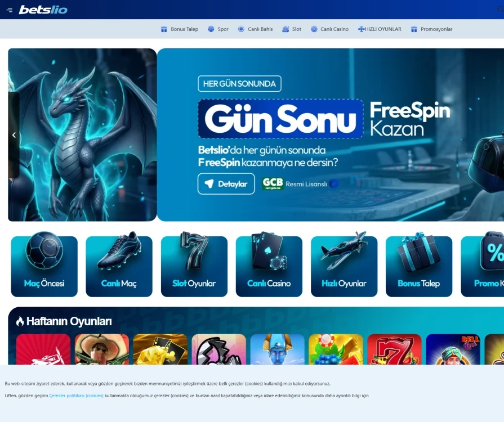504x422 pixels.
Task: Open the golden cards game thumbnail
Action: coord(160,349)
